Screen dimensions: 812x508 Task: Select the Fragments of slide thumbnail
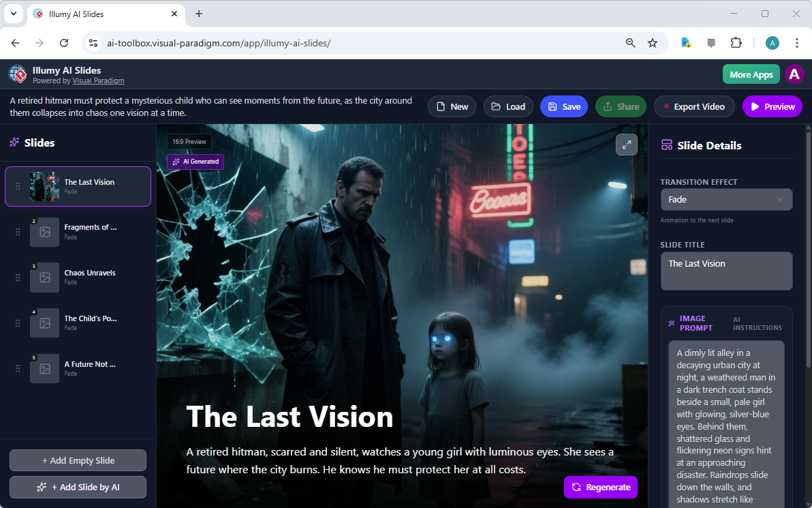(44, 232)
